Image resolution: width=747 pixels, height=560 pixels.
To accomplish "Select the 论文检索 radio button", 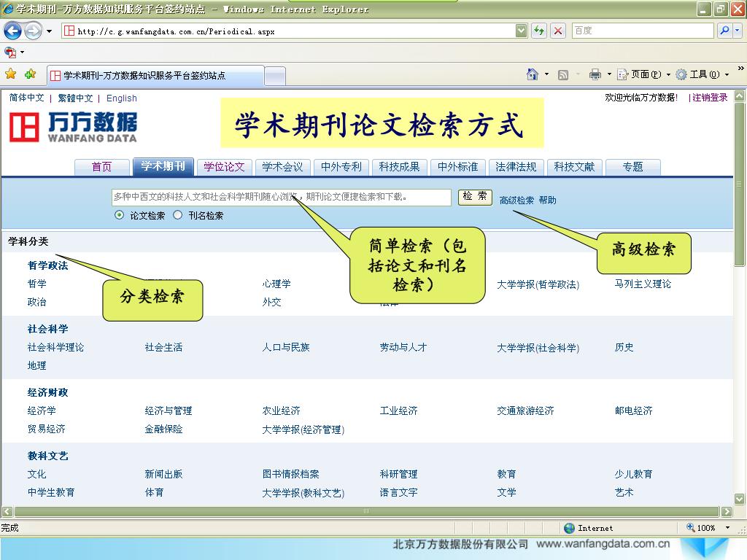I will tap(119, 215).
